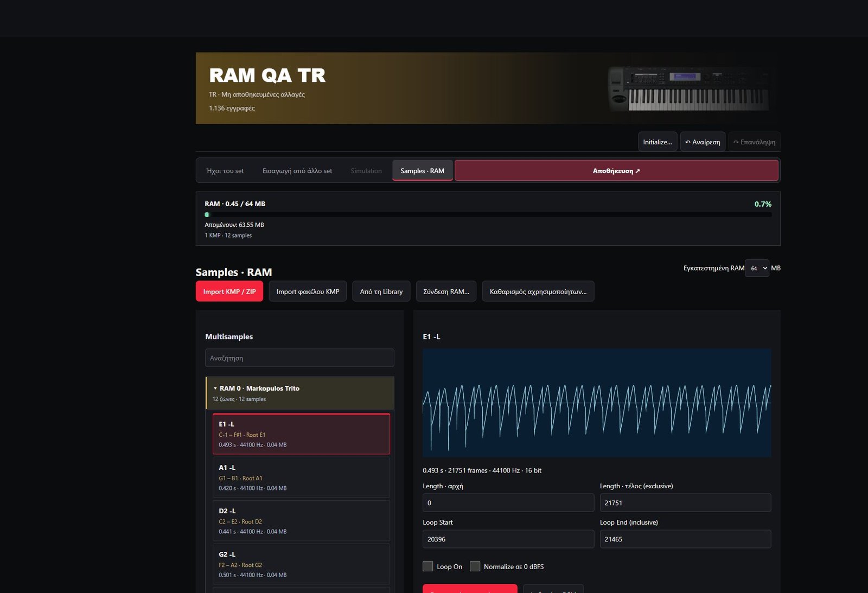
Task: Click Από τη Library button
Action: 381,291
